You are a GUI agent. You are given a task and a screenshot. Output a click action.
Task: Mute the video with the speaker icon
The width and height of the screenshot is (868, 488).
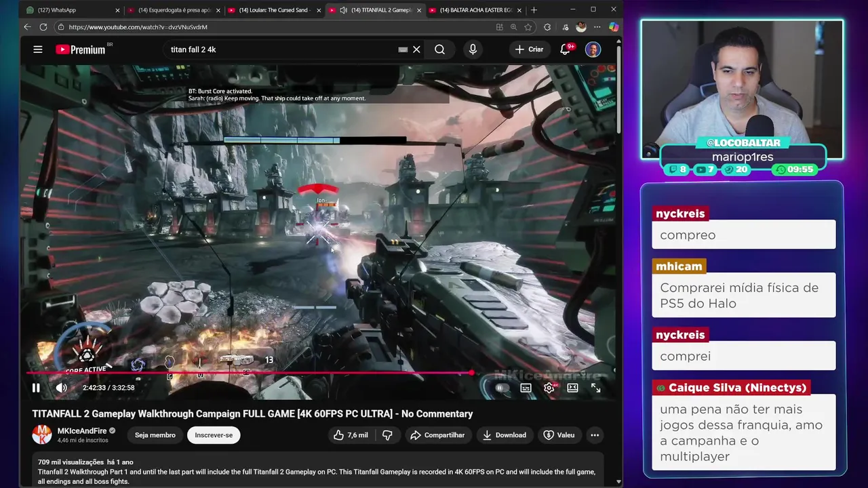[x=61, y=388]
